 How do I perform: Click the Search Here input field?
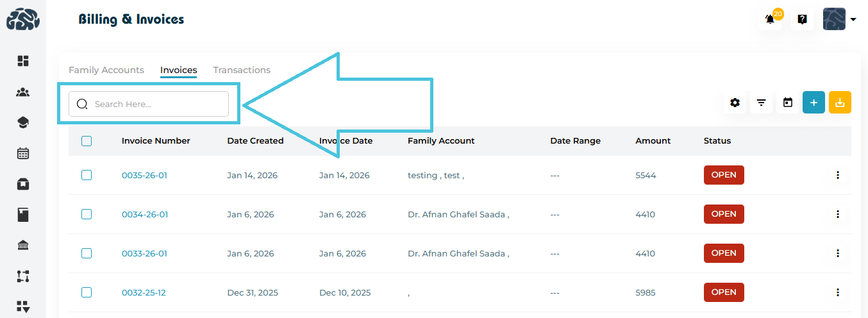click(x=154, y=104)
